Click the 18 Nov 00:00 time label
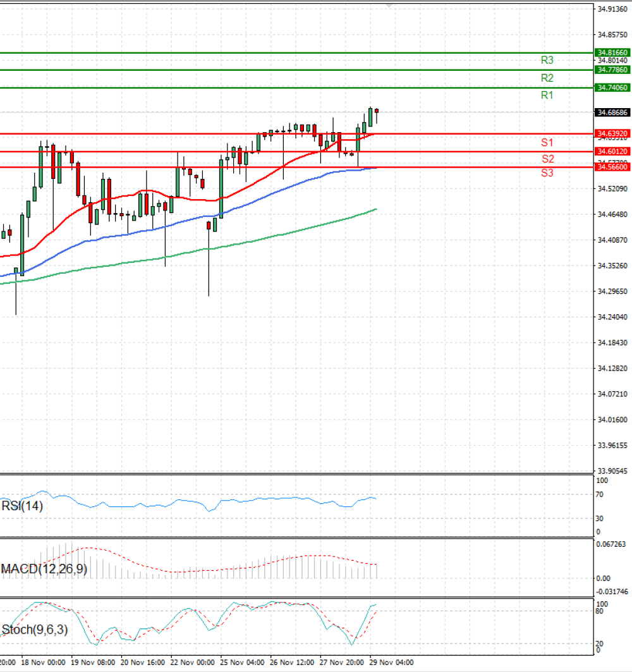 [43, 663]
